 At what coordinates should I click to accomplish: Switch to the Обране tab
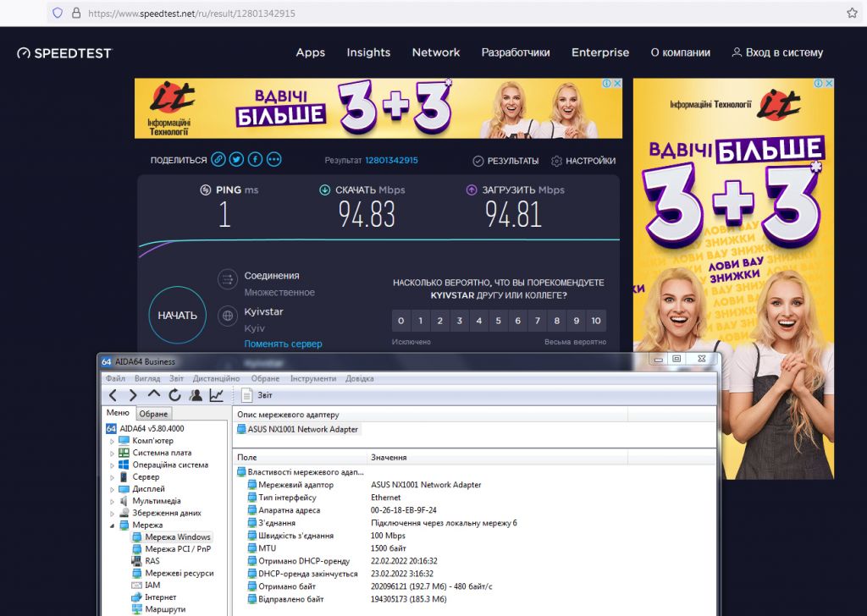coord(153,414)
